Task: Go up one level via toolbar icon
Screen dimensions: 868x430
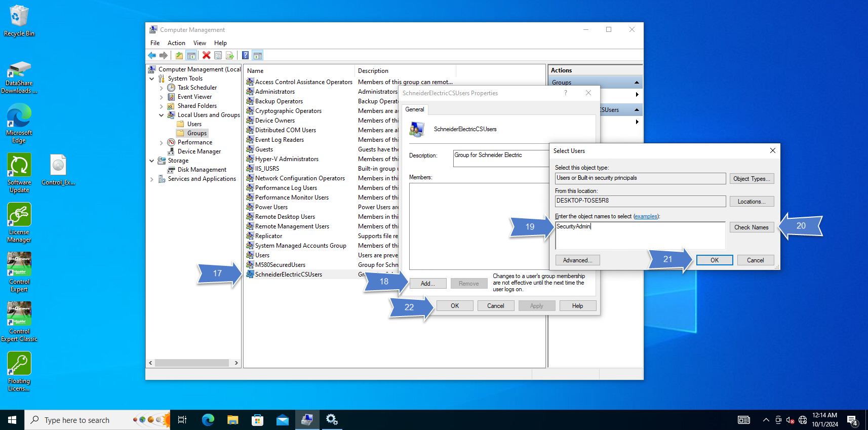Action: pyautogui.click(x=179, y=55)
